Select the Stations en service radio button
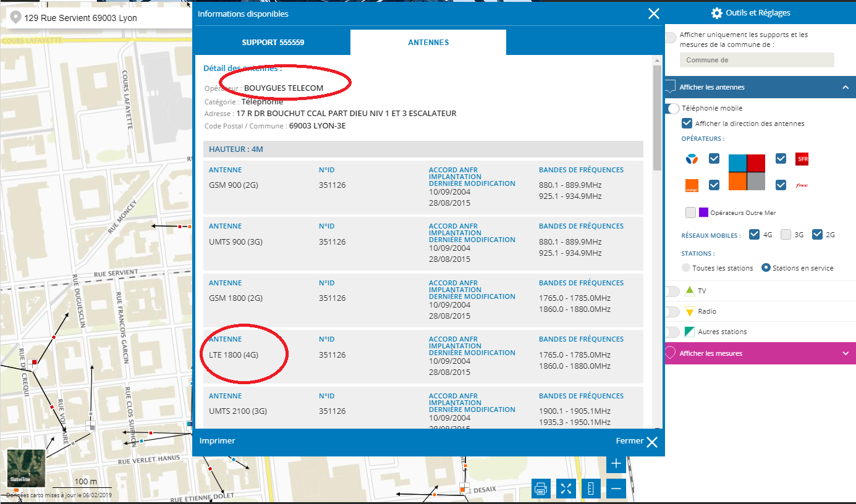This screenshot has width=856, height=504. pos(766,268)
